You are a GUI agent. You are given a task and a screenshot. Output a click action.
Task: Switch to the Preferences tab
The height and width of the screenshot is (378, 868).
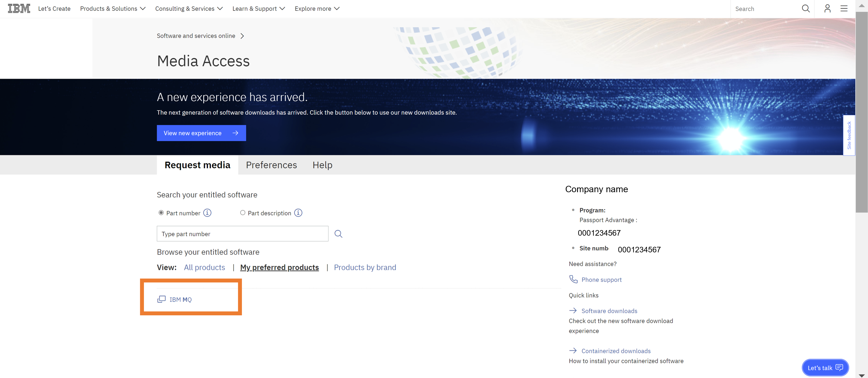271,165
